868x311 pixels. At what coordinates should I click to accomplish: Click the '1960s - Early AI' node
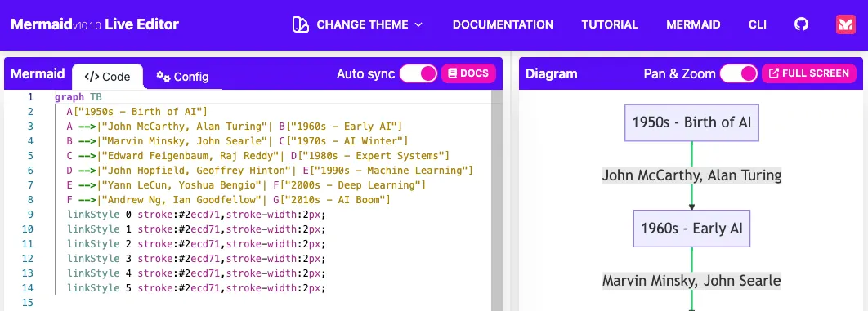[691, 228]
